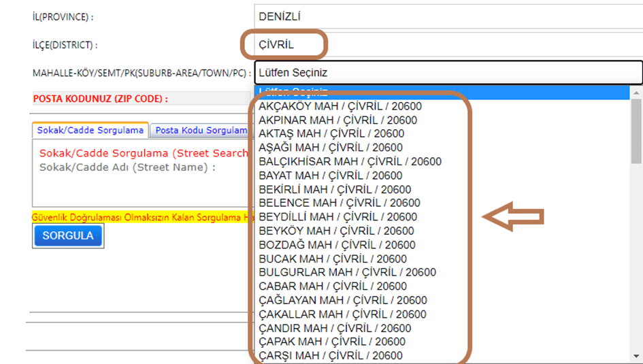Screen dimensions: 643x364
Task: Choose BULGURLAR MAH option
Action: click(347, 272)
